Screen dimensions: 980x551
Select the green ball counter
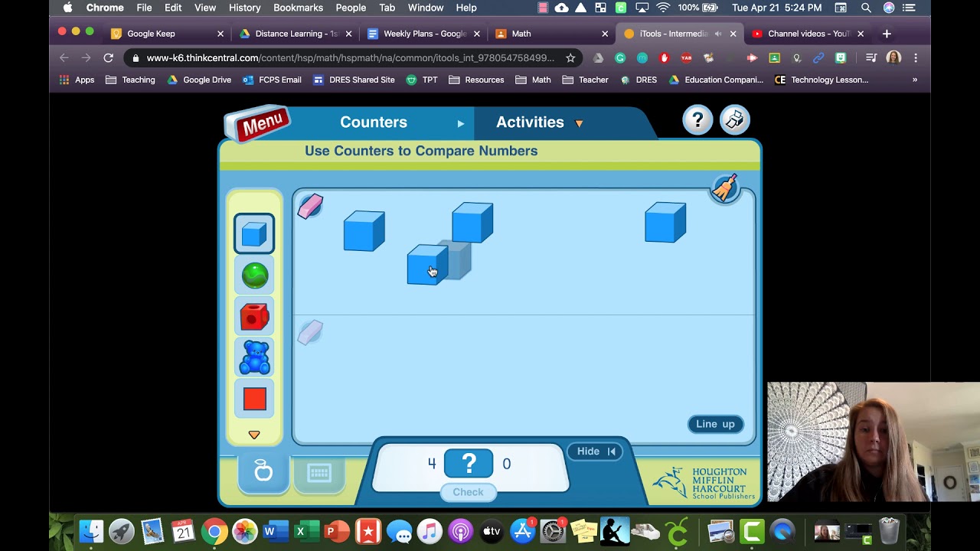point(255,275)
